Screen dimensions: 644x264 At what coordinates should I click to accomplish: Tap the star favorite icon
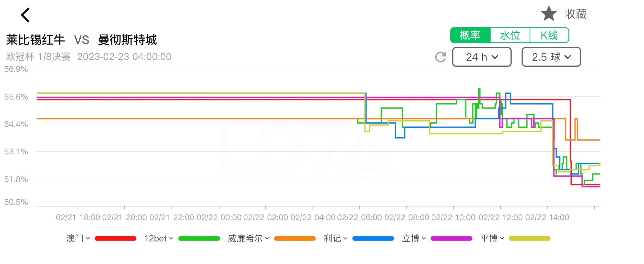click(x=549, y=14)
